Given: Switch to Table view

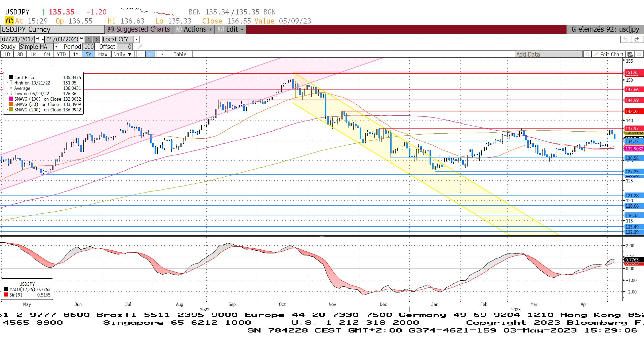Looking at the screenshot, I should (x=180, y=54).
